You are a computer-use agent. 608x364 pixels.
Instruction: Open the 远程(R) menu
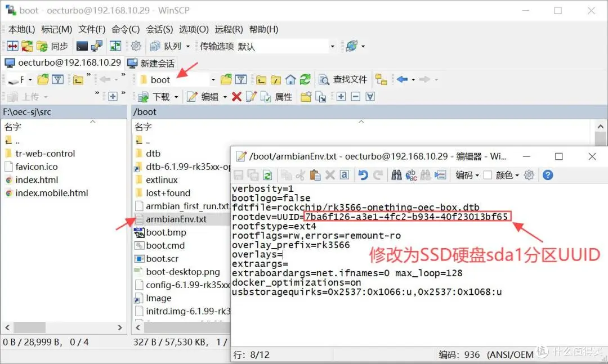229,29
